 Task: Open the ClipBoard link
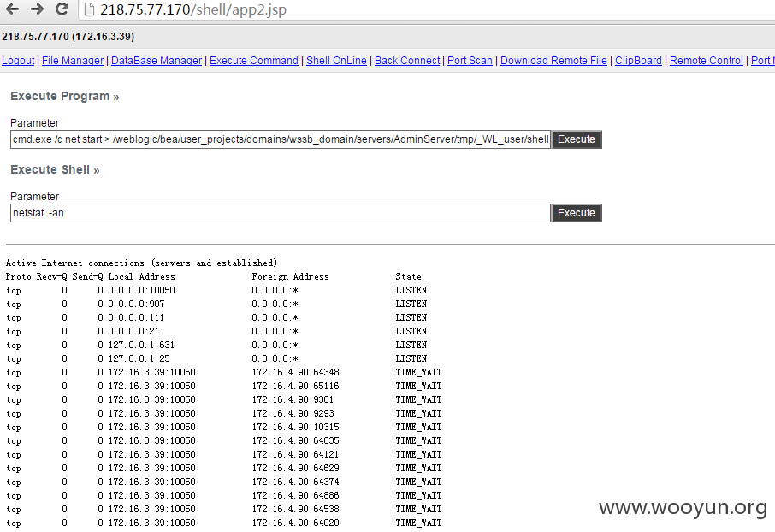coord(638,61)
